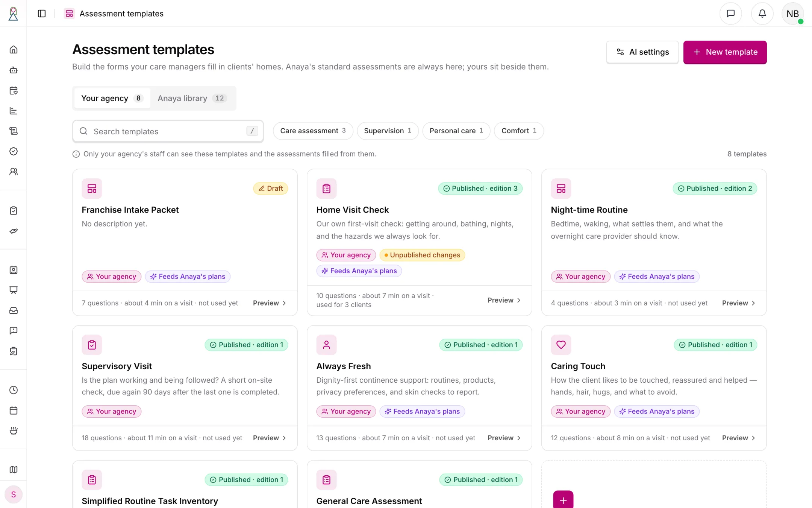Viewport: 812px width, 508px height.
Task: Open the ID badge sidebar icon
Action: (x=14, y=270)
